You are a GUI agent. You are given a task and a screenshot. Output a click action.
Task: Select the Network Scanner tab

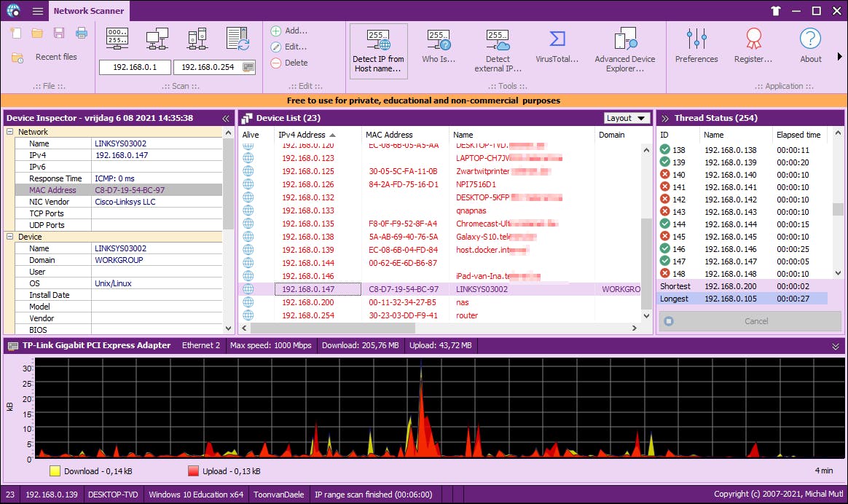coord(89,11)
